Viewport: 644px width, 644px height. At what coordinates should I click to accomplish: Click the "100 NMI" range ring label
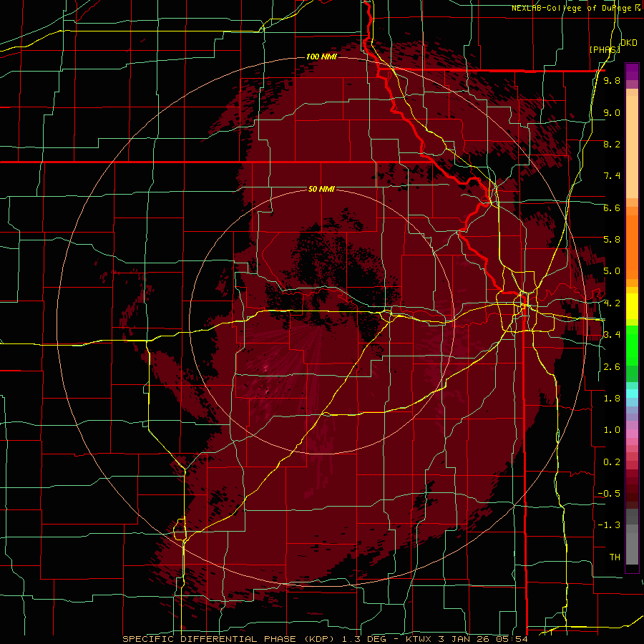tap(321, 57)
